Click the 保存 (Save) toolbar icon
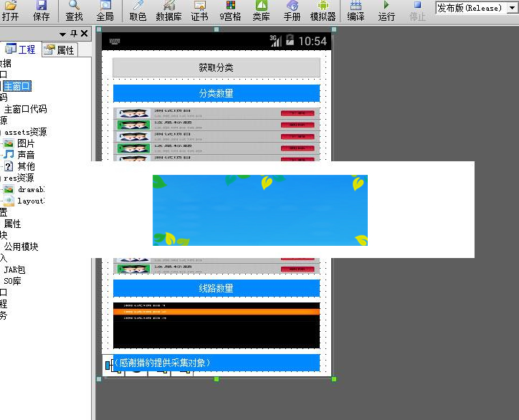 coord(42,11)
